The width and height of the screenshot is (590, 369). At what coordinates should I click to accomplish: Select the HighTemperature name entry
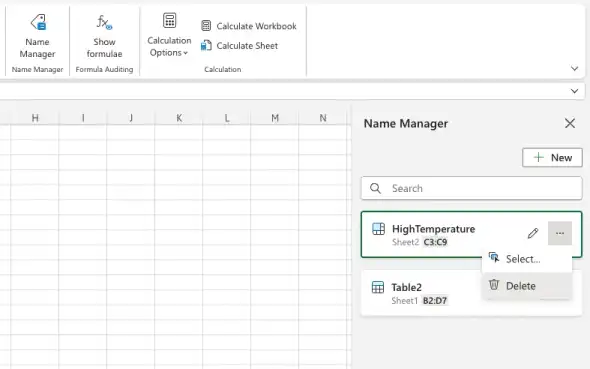pyautogui.click(x=471, y=234)
